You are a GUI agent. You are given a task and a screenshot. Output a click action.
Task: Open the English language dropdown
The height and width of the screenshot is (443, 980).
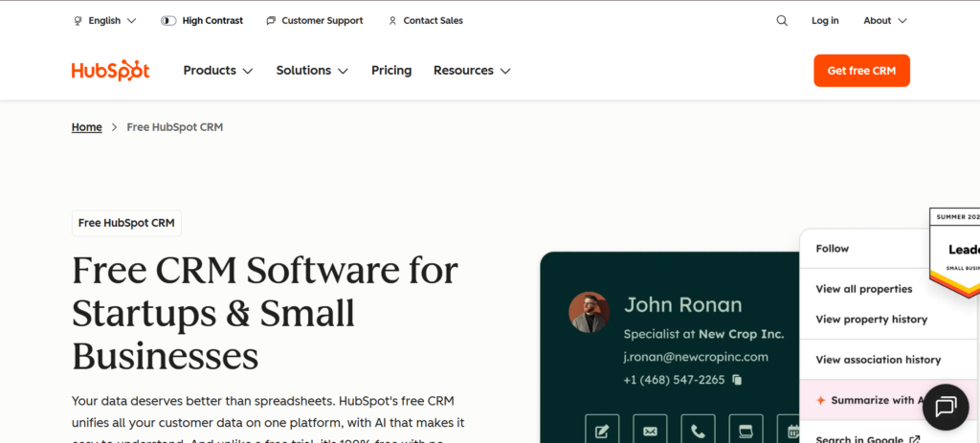click(x=105, y=21)
